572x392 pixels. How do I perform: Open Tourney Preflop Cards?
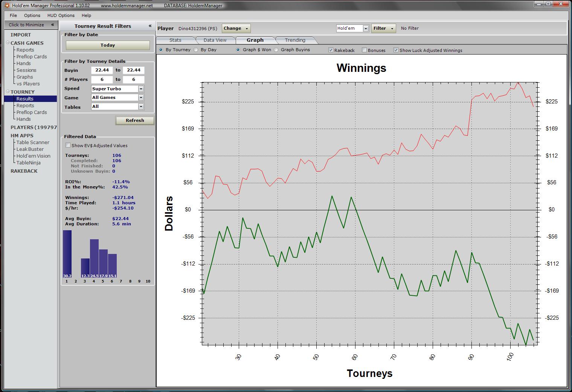pos(32,112)
